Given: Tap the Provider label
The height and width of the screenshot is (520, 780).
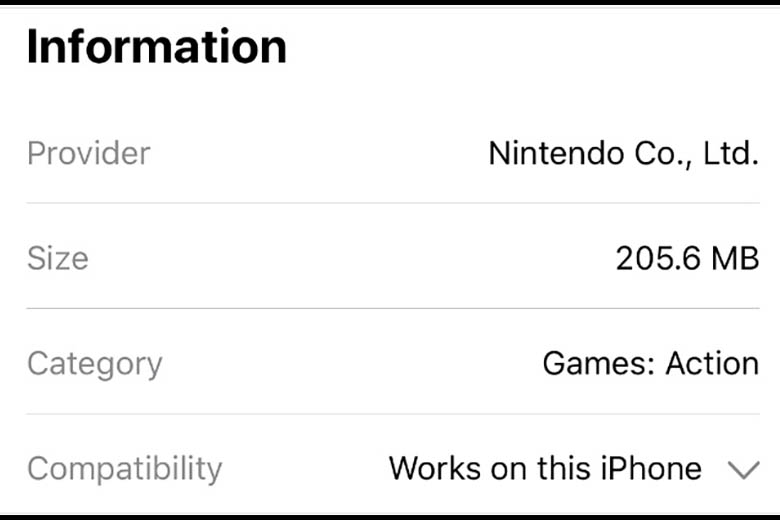Looking at the screenshot, I should point(89,153).
